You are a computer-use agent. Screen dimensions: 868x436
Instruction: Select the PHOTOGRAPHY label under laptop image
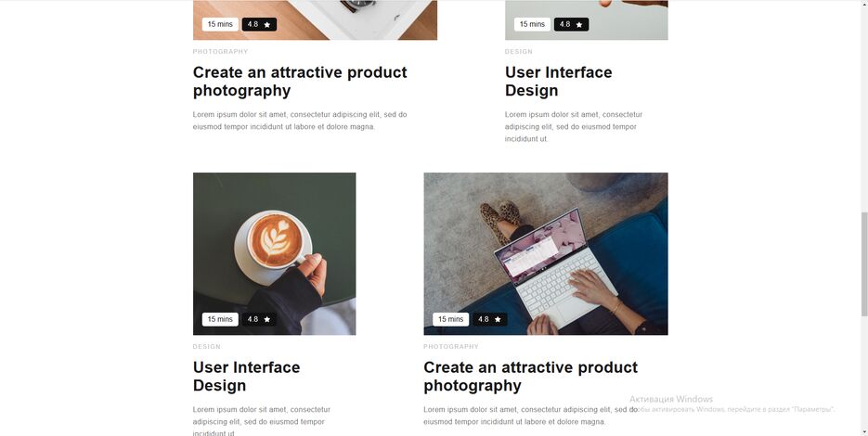click(451, 346)
